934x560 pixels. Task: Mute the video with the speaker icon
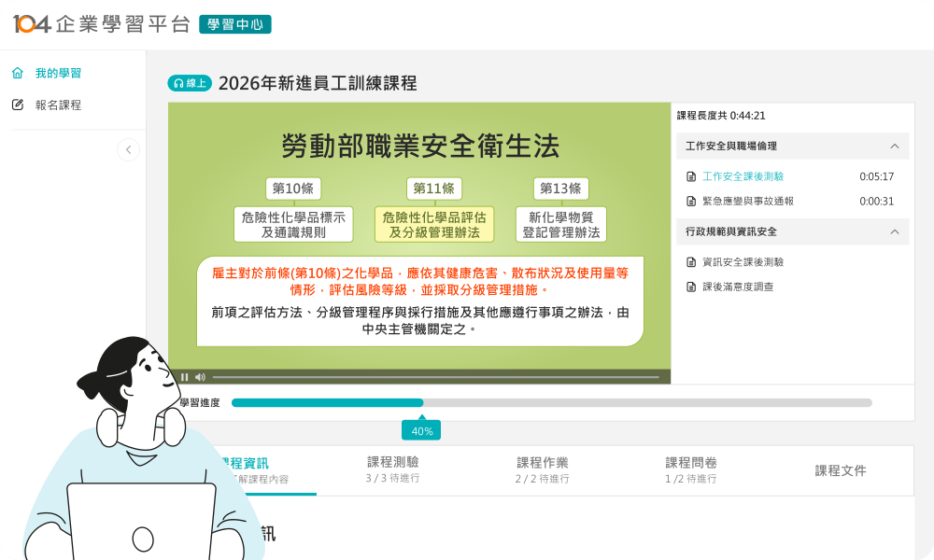tap(200, 377)
